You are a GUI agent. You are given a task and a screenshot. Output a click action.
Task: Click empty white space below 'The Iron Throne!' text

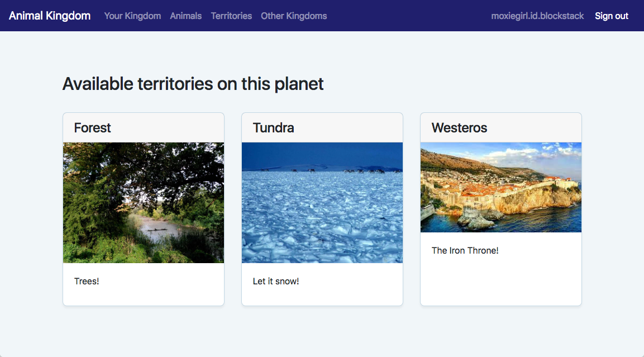click(x=501, y=282)
